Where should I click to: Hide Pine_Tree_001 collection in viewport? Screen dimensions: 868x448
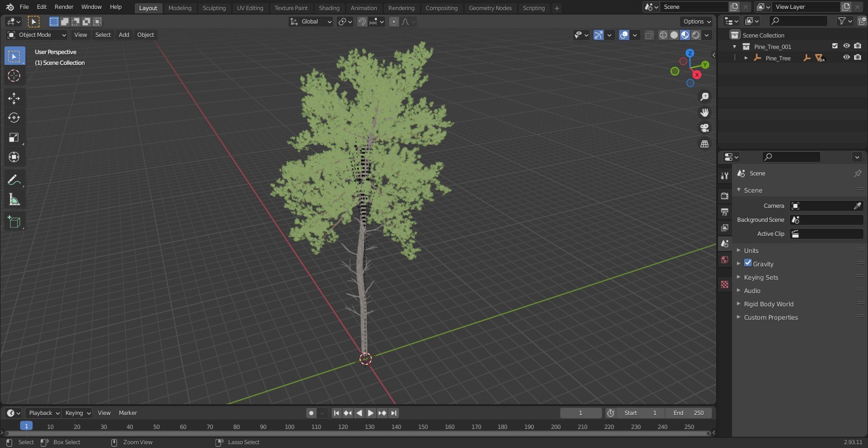coord(846,46)
